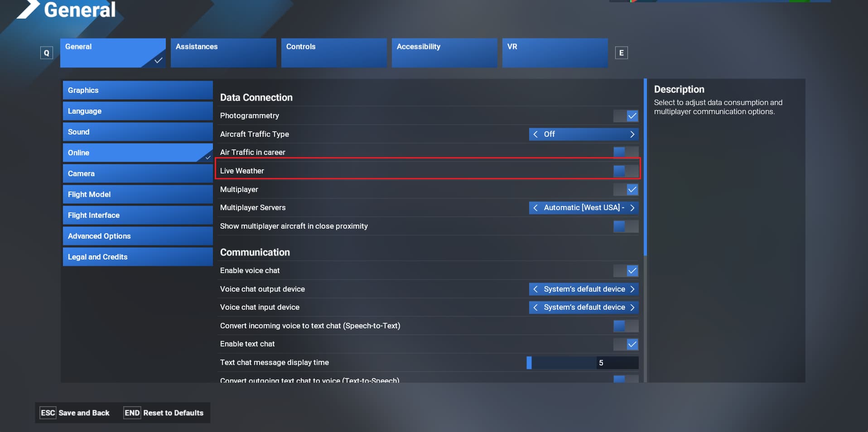Switch to the Assistances tab
This screenshot has width=868, height=432.
tap(223, 53)
